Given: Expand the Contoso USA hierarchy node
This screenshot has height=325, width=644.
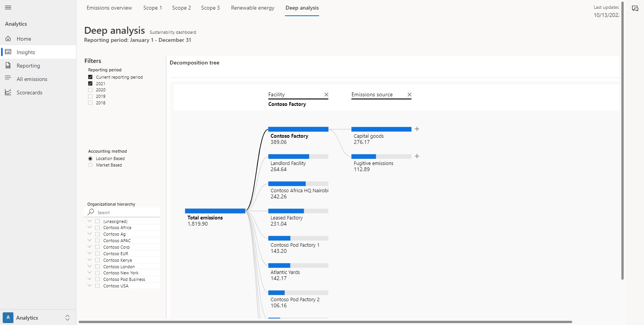Looking at the screenshot, I should coord(89,285).
